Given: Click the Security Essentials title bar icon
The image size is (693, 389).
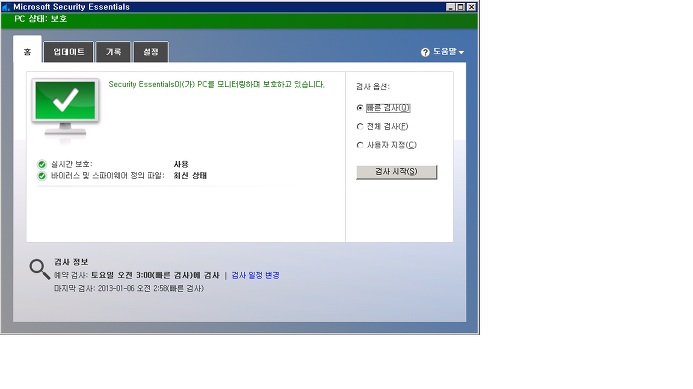Looking at the screenshot, I should pyautogui.click(x=6, y=7).
